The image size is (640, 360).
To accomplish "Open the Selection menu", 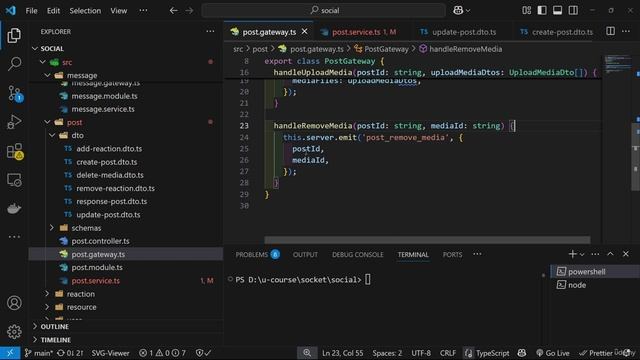I will tap(85, 11).
